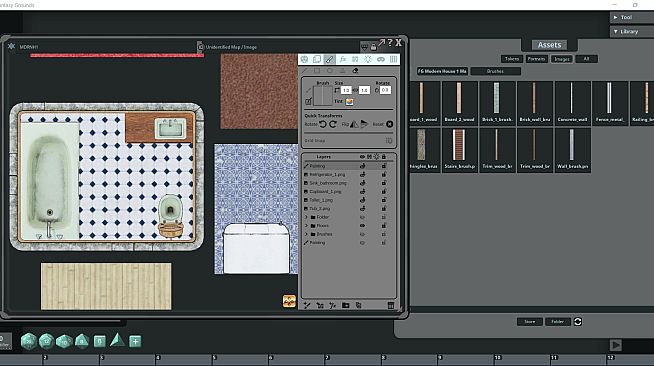Click the orange icon at canvas corner
Viewport: 654px width, 366px height.
(289, 301)
